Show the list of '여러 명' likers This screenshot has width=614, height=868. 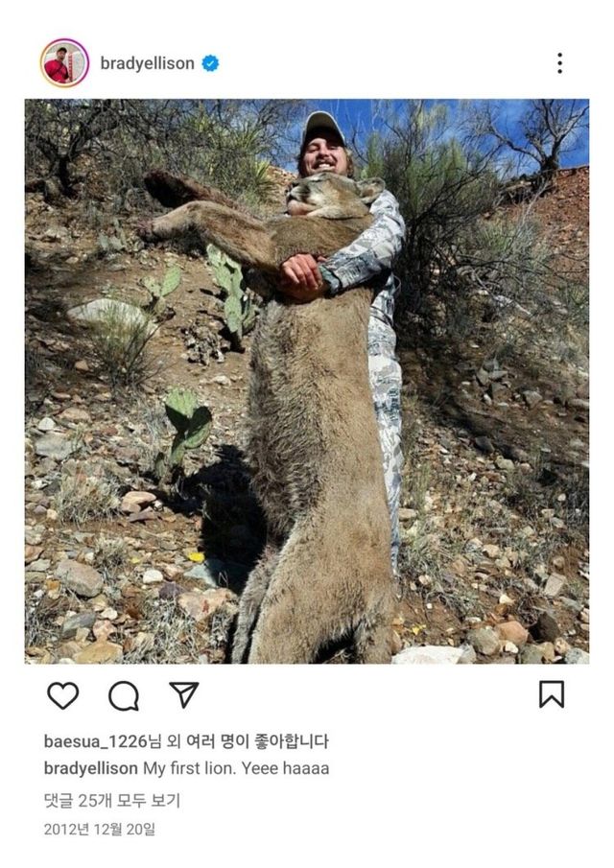tap(219, 741)
